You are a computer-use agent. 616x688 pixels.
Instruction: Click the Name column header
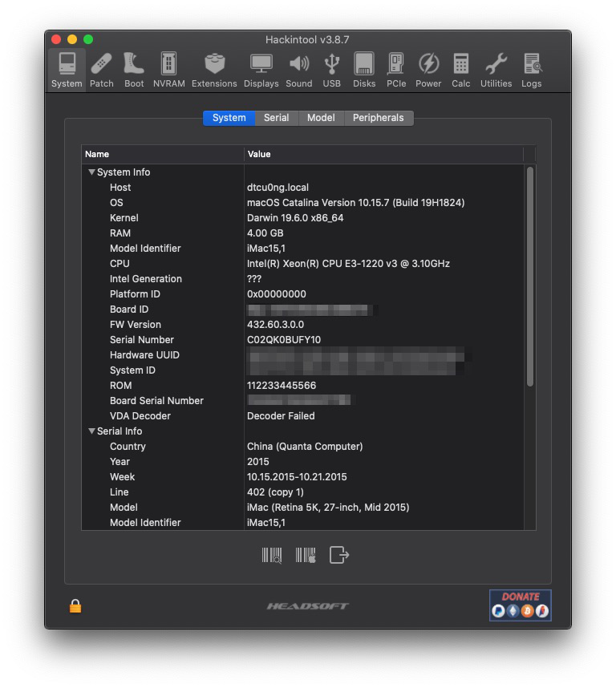[163, 154]
